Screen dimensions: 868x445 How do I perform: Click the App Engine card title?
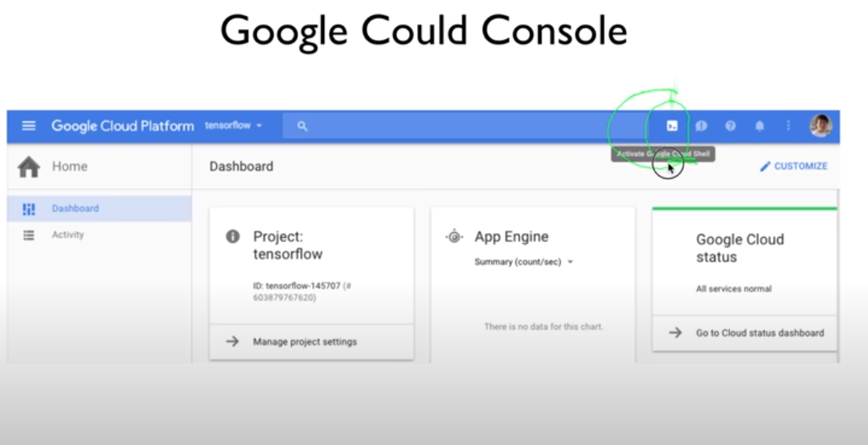pyautogui.click(x=511, y=236)
